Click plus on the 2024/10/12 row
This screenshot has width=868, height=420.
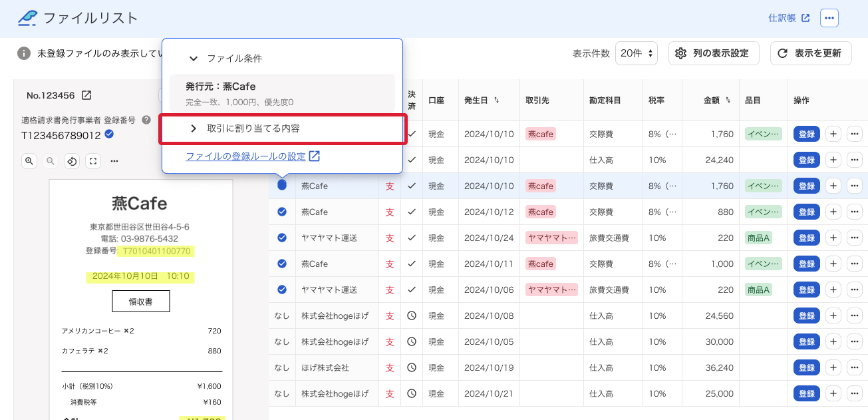click(x=833, y=212)
